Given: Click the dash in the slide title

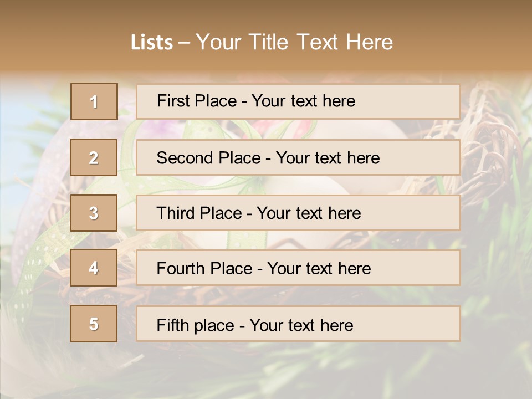Looking at the screenshot, I should point(184,43).
